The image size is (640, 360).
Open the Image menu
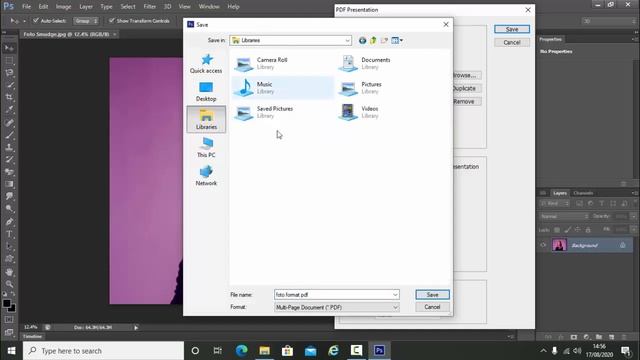pyautogui.click(x=63, y=7)
